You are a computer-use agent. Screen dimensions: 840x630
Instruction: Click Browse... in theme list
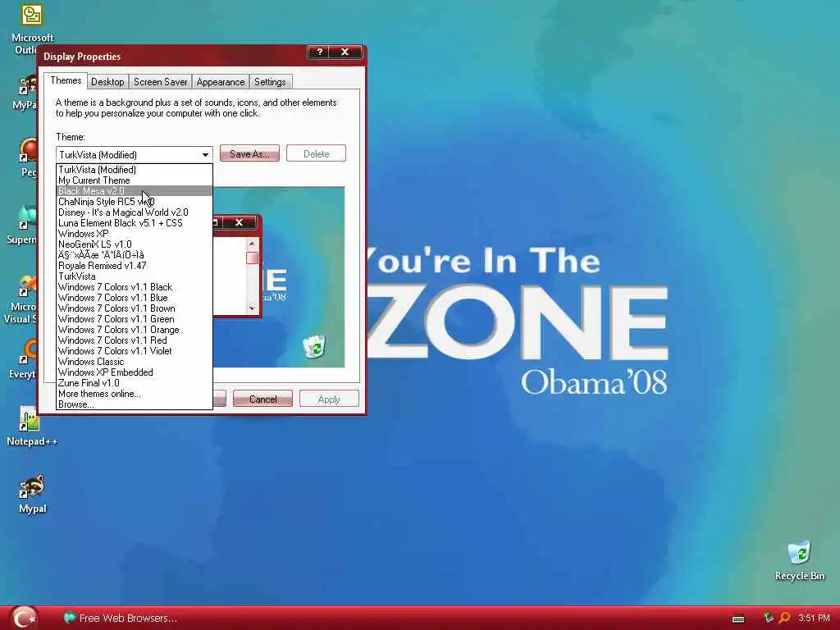135,404
